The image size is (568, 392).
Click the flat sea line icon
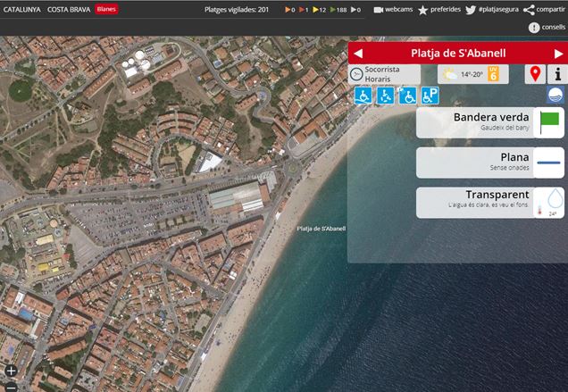[x=549, y=163]
